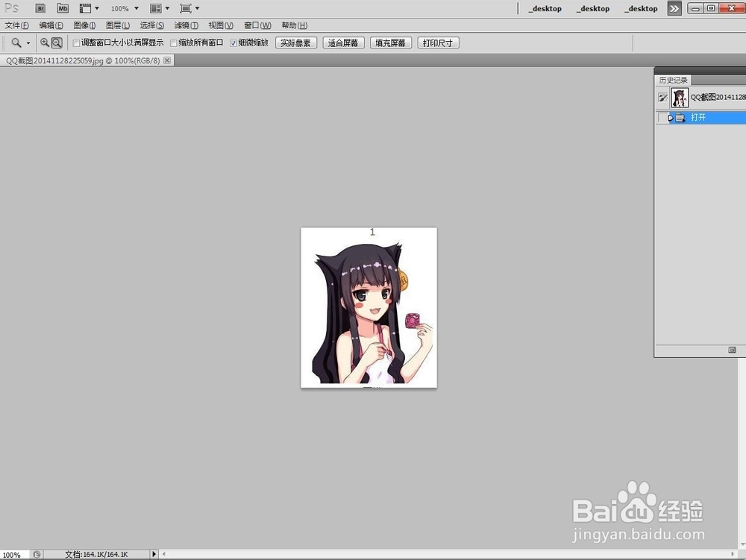Close the QQ截图20141128225059.jpg document tab
Screen dimensions: 746x560
(x=167, y=60)
